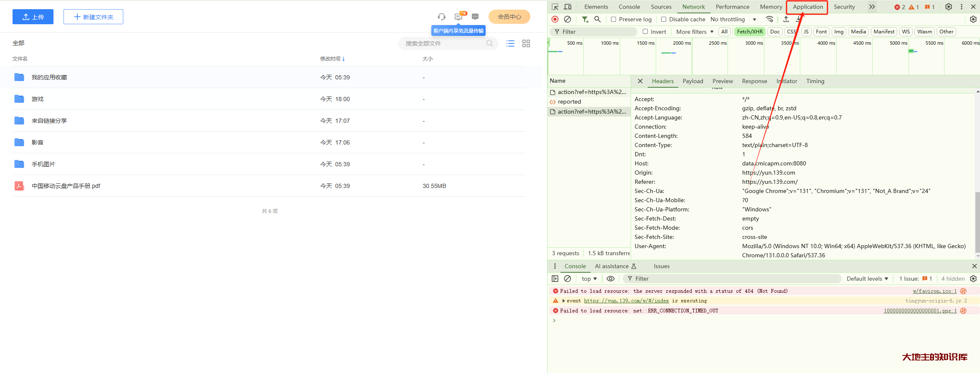Viewport: 980px width, 373px height.
Task: Open the DevTools settings gear
Action: (x=949, y=7)
